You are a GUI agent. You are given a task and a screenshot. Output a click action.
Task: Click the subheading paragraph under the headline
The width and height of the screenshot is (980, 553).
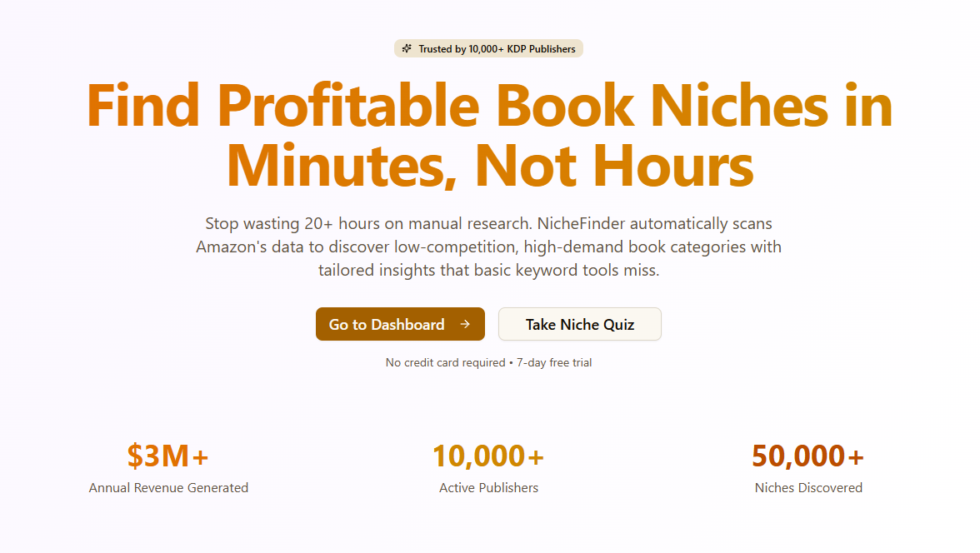[489, 247]
